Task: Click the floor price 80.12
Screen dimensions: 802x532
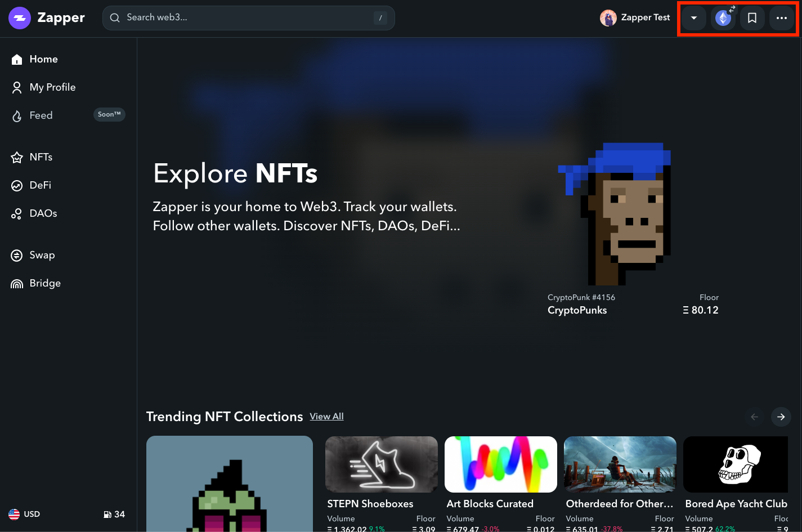Action: point(701,310)
